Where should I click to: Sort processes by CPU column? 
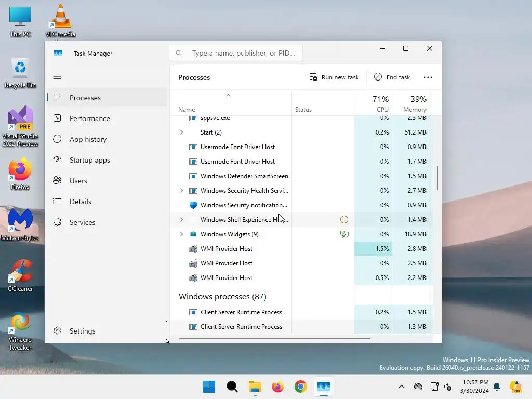coord(373,103)
